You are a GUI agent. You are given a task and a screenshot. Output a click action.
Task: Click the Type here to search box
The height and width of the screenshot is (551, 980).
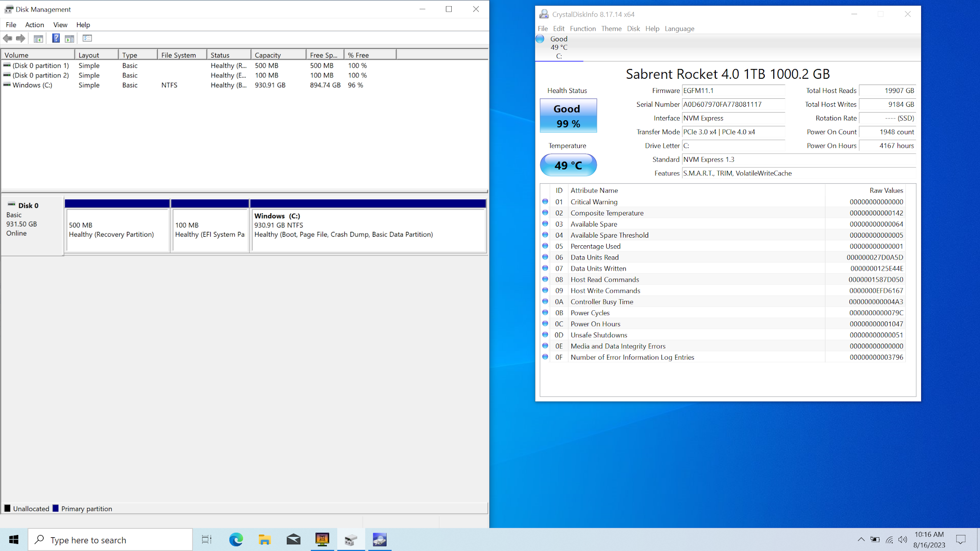[110, 540]
